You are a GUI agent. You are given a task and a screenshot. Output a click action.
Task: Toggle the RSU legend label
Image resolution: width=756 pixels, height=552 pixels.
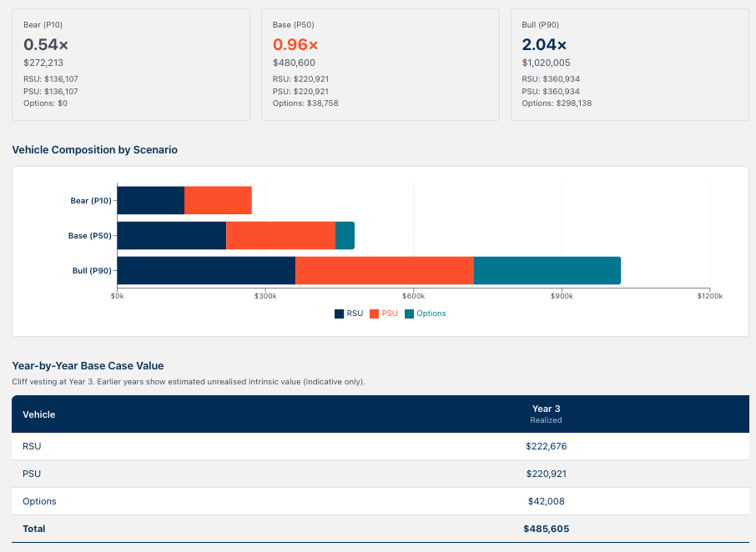point(355,314)
